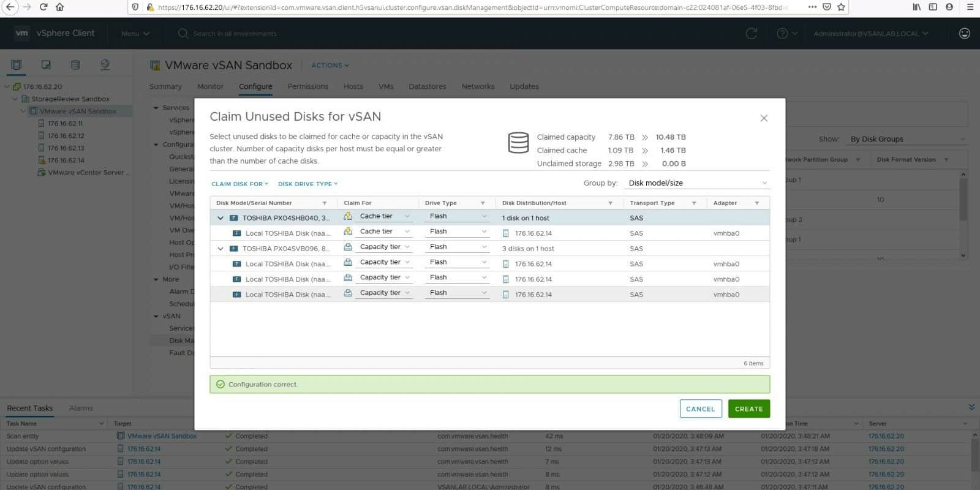The width and height of the screenshot is (980, 490).
Task: Open the Administrator@VSANLAB.LOCAL user menu
Action: tap(871, 34)
